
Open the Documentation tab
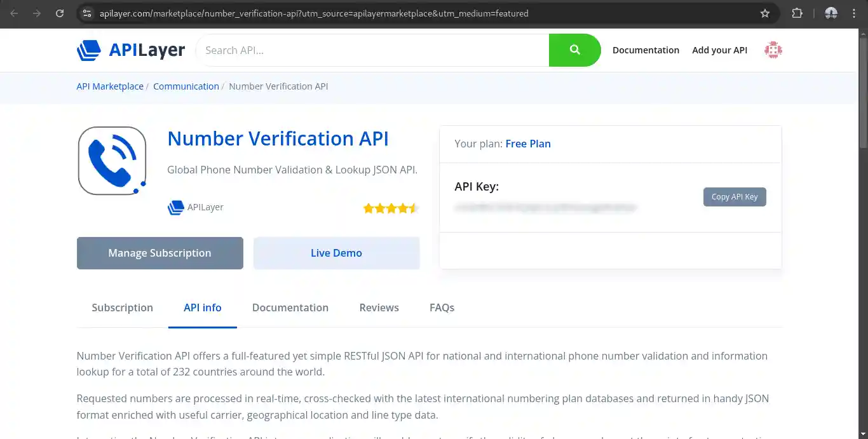tap(290, 307)
